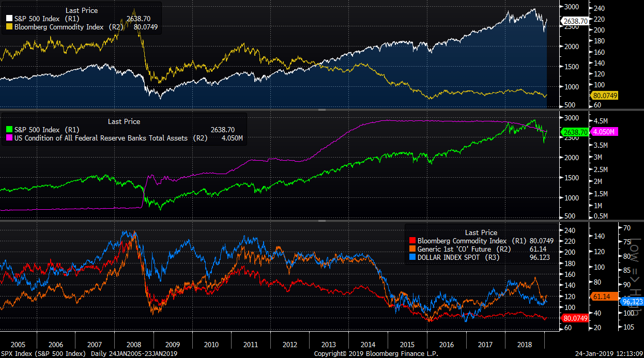The width and height of the screenshot is (644, 358).
Task: Click the red Bloomberg Commodity Index legend swatch
Action: pyautogui.click(x=412, y=241)
